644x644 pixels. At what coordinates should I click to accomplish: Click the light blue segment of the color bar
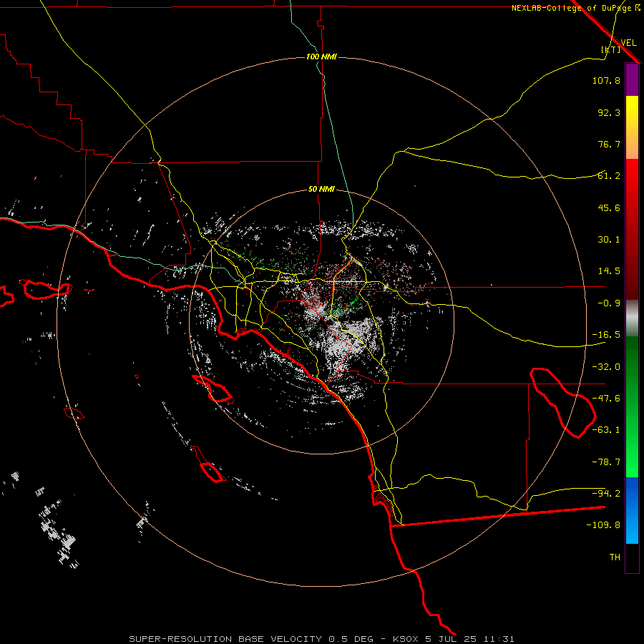coord(632,510)
